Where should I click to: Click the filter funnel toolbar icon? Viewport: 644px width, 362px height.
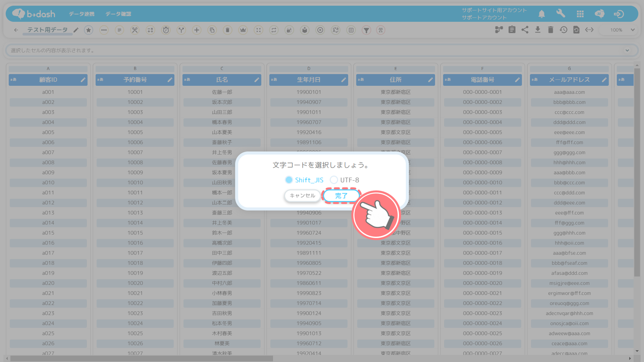click(366, 30)
